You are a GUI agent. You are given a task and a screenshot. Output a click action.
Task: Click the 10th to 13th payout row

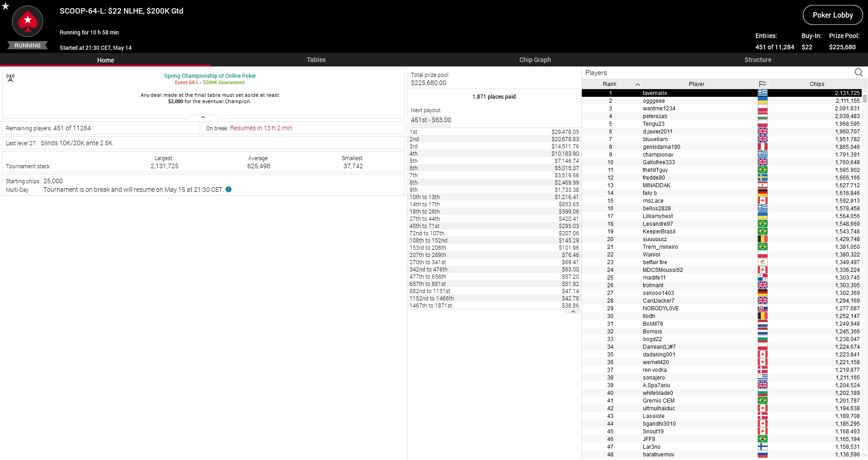(x=494, y=197)
